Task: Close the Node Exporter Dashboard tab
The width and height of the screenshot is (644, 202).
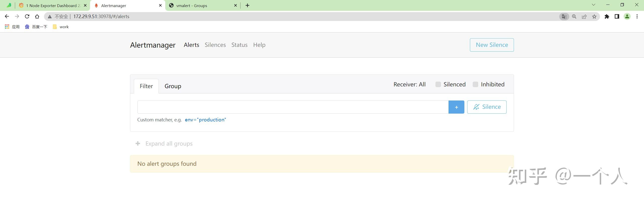Action: 85,5
